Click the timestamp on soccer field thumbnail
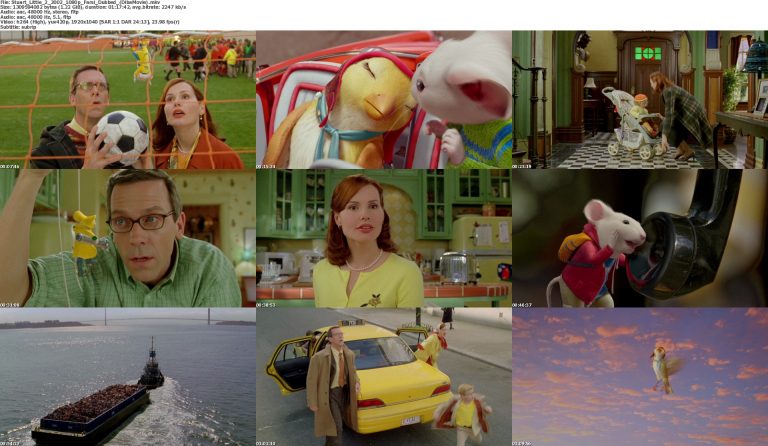768x446 pixels. [x=10, y=166]
